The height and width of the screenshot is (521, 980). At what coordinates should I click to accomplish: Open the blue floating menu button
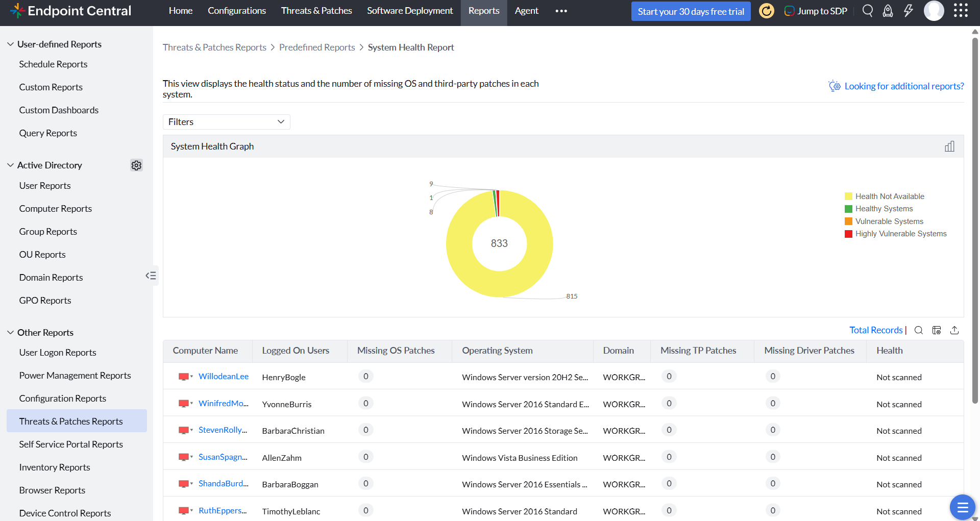pyautogui.click(x=963, y=507)
